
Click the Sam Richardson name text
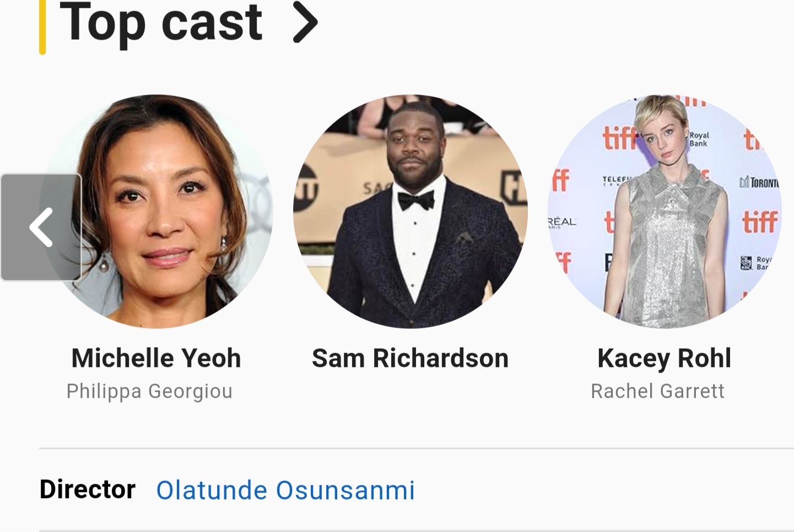click(x=410, y=358)
